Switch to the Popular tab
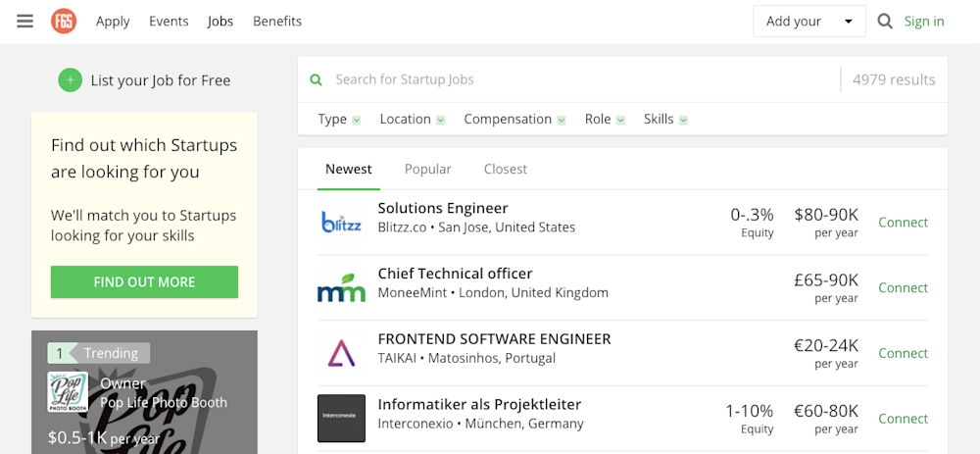 coord(428,169)
